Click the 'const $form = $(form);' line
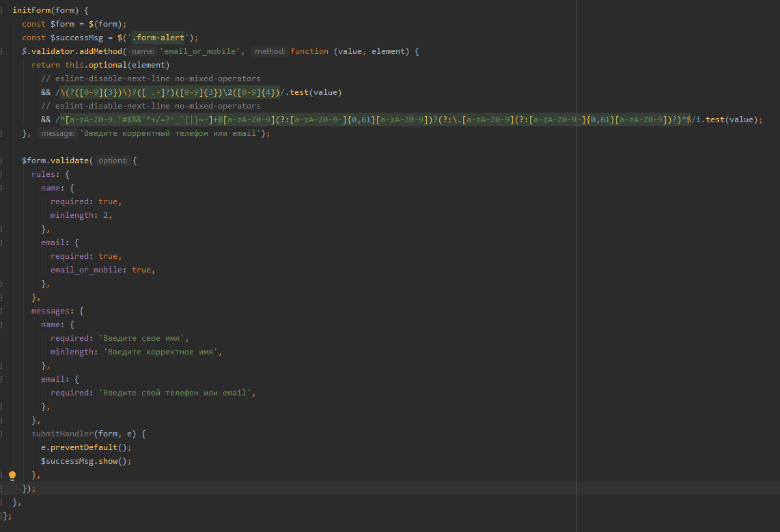780x532 pixels. point(74,24)
